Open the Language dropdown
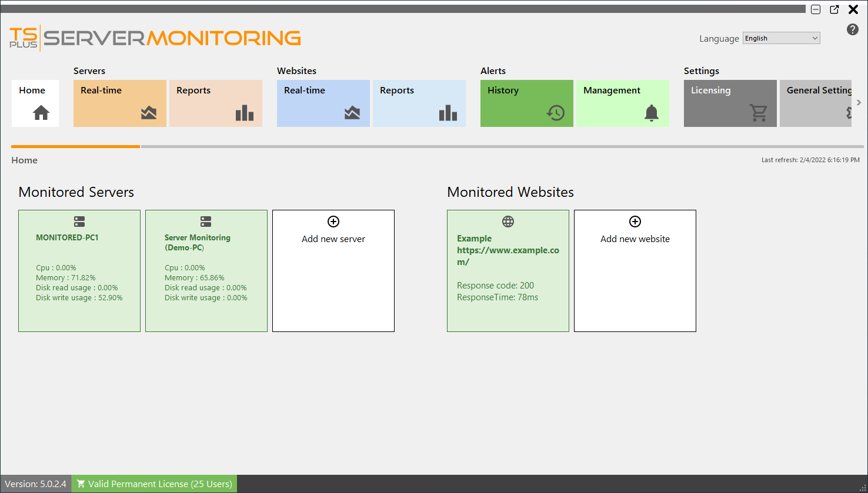Screen dimensions: 868x493 781,38
